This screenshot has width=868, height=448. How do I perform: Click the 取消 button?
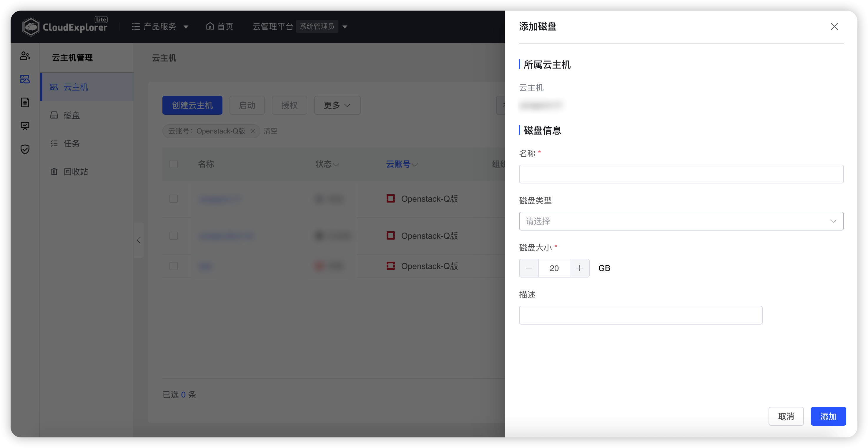(x=786, y=416)
